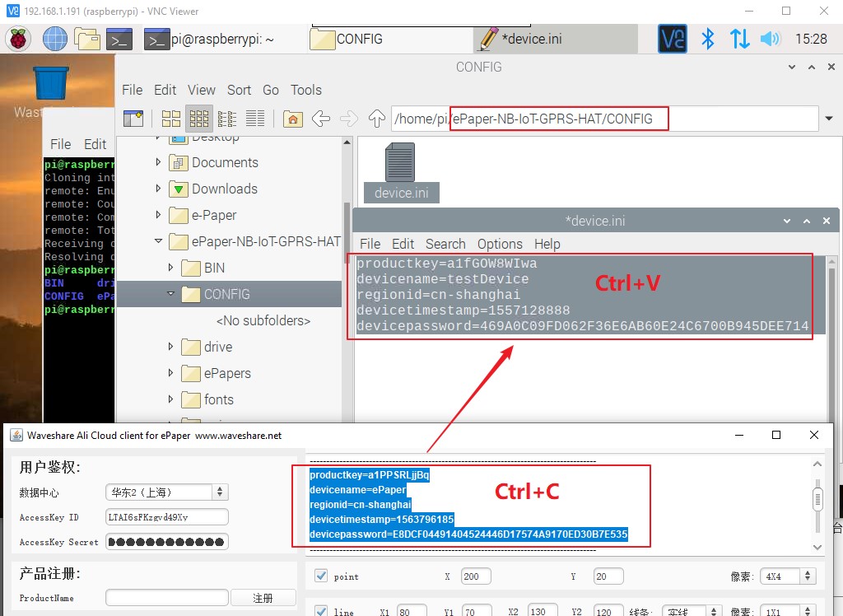
Task: Open the Search menu in the device.ini editor
Action: point(445,244)
